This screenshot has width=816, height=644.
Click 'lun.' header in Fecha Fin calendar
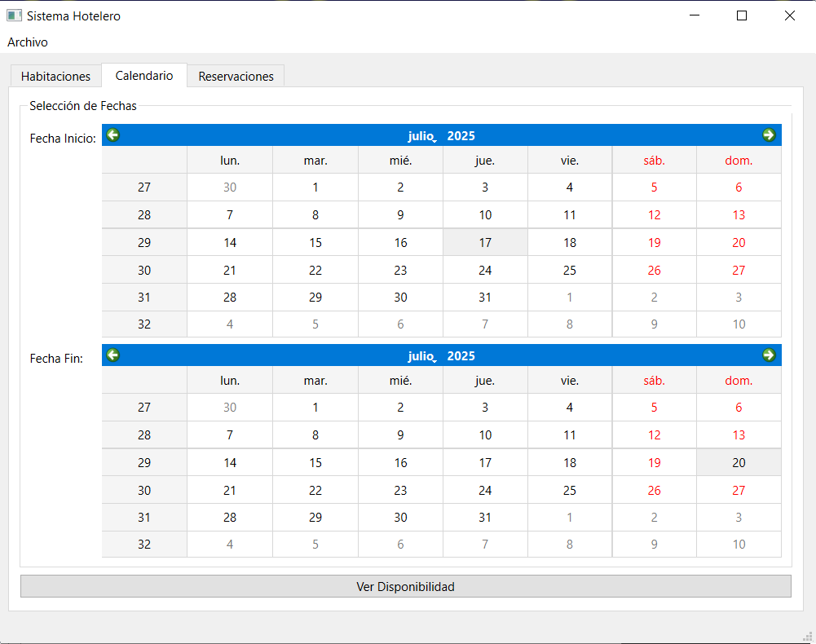click(x=230, y=381)
